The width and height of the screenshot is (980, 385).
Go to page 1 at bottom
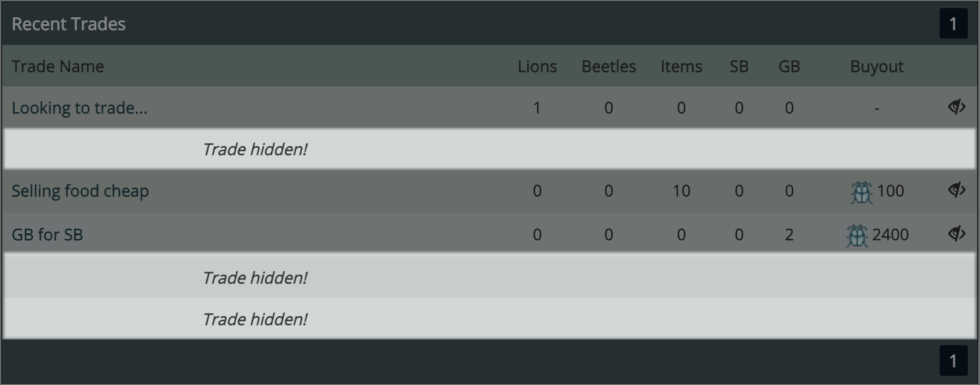953,361
